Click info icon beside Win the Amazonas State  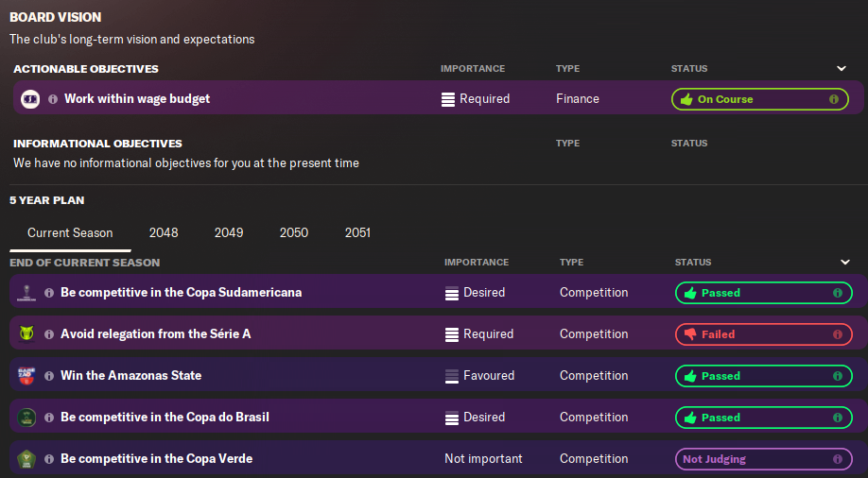[x=49, y=376]
